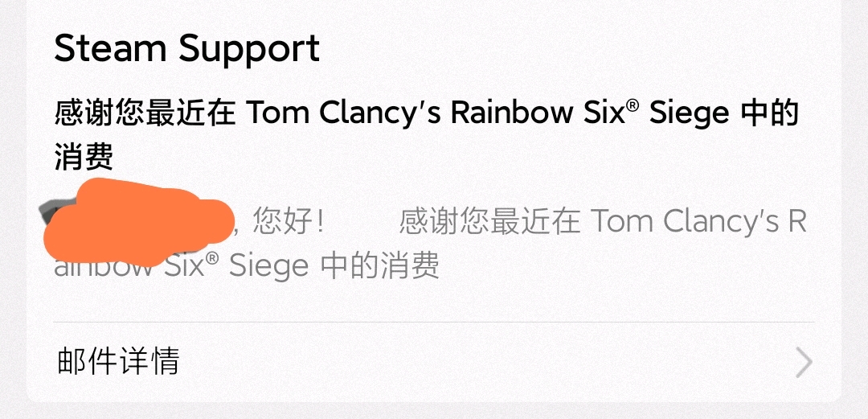Open the 邮件详情 row
The image size is (868, 419).
pyautogui.click(x=434, y=362)
